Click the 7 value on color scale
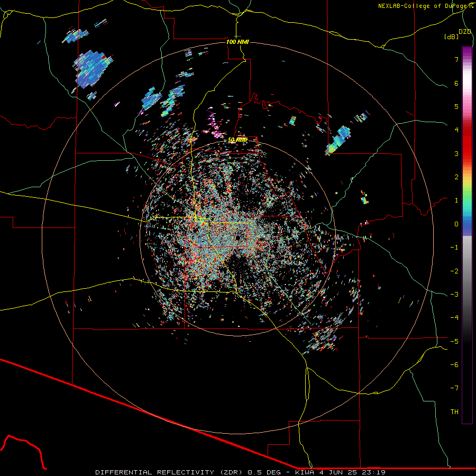Image resolution: width=476 pixels, height=476 pixels. (x=456, y=59)
